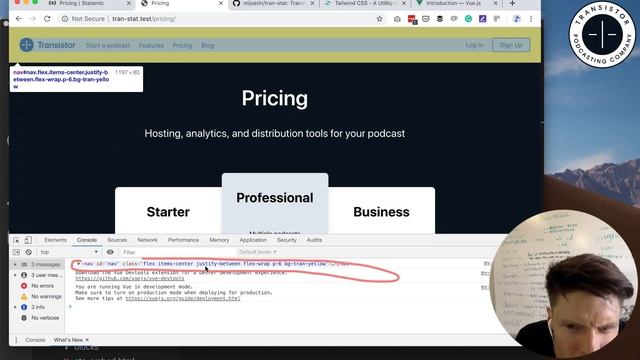Click the Professional plan card heading

(x=275, y=198)
